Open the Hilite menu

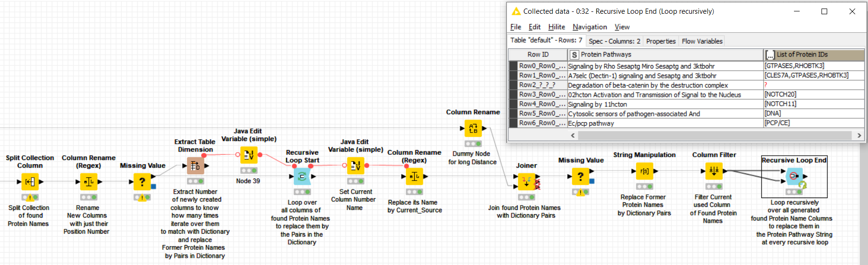pyautogui.click(x=557, y=27)
